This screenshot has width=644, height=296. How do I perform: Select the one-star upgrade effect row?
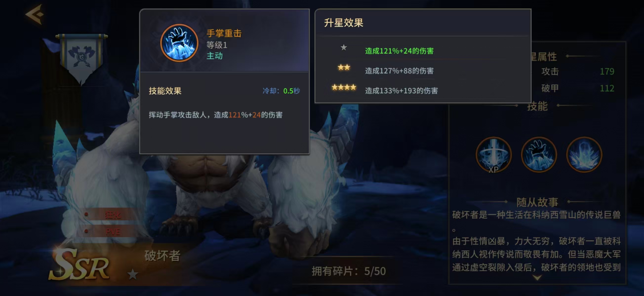[423, 49]
